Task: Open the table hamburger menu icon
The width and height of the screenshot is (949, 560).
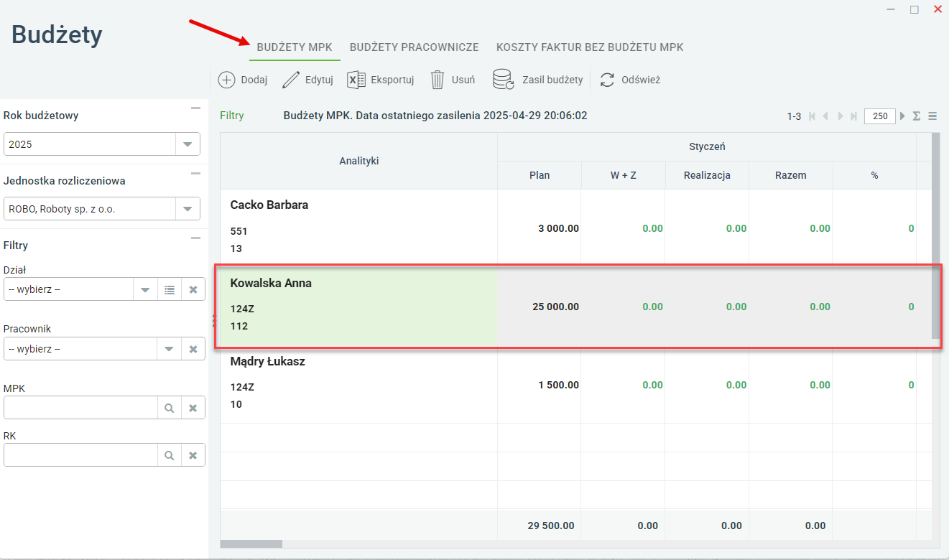Action: click(932, 116)
